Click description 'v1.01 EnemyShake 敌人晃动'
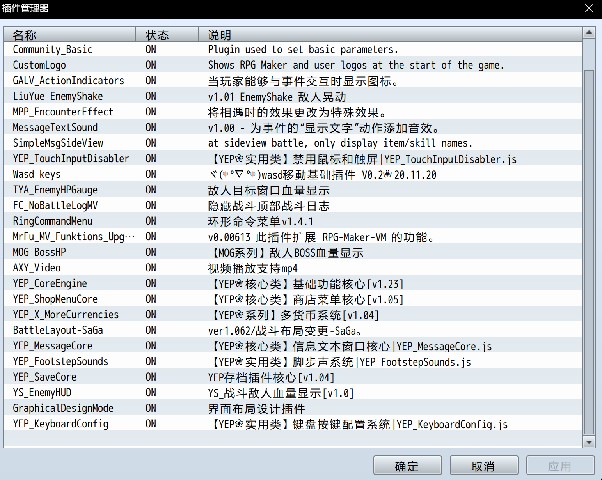The width and height of the screenshot is (602, 480). pyautogui.click(x=277, y=96)
